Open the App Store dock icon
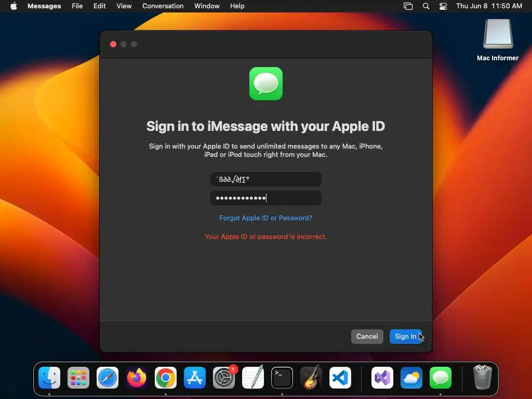 click(195, 378)
